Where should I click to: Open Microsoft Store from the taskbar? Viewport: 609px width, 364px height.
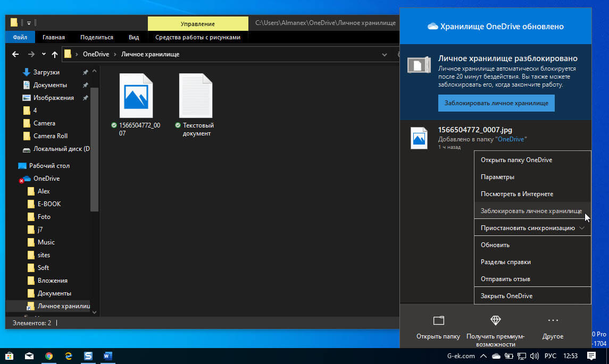point(10,356)
